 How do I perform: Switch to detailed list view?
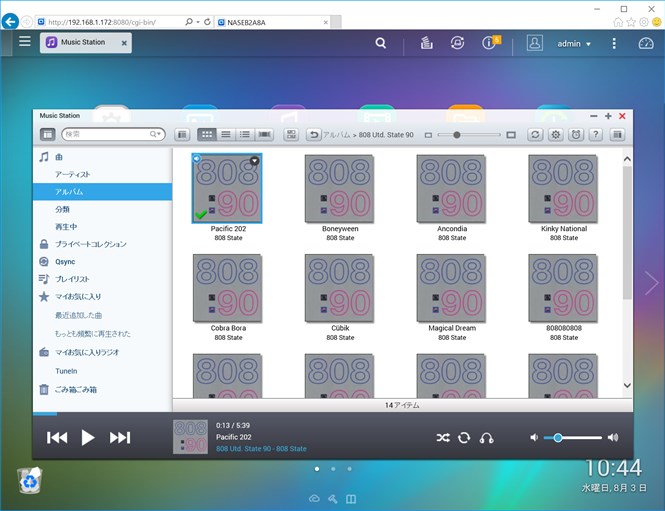(x=245, y=134)
